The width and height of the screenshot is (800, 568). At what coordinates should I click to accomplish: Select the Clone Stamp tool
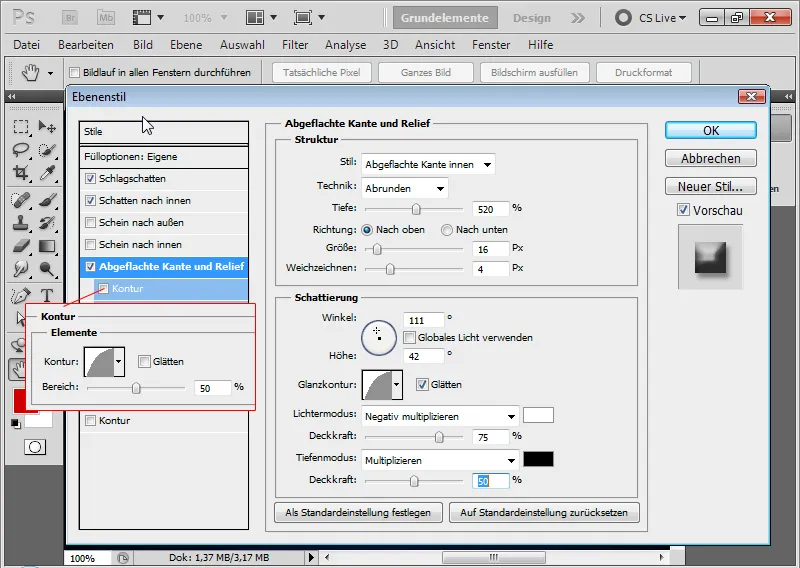21,223
